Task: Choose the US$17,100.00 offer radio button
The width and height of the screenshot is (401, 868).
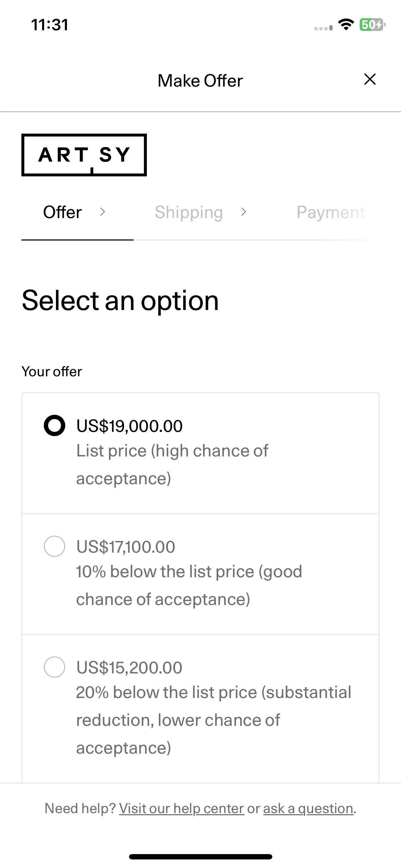Action: [x=55, y=546]
